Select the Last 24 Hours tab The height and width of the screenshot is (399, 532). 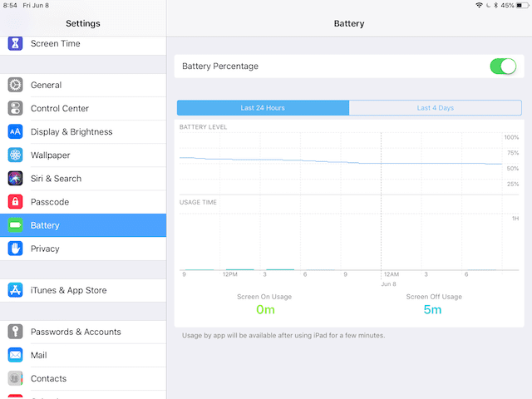coord(263,108)
